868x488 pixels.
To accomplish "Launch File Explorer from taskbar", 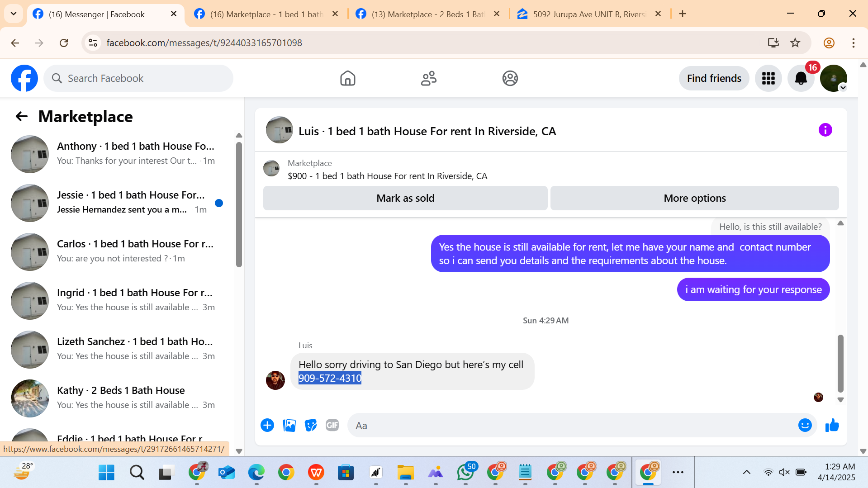I will [405, 472].
